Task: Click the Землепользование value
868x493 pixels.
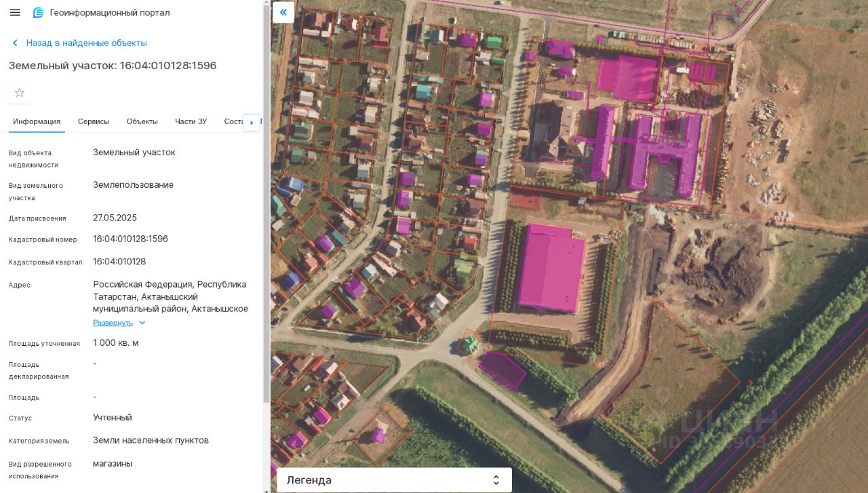Action: click(x=133, y=185)
